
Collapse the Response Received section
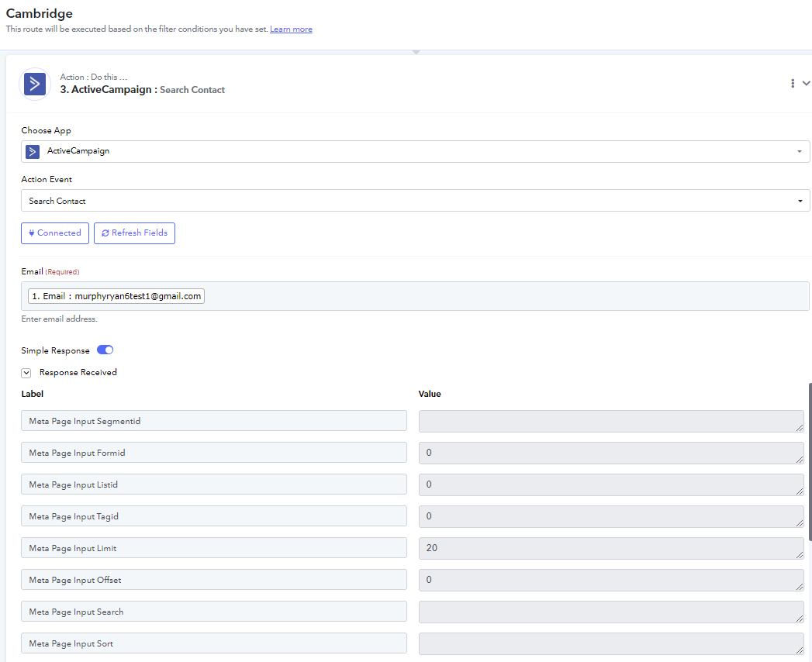26,373
